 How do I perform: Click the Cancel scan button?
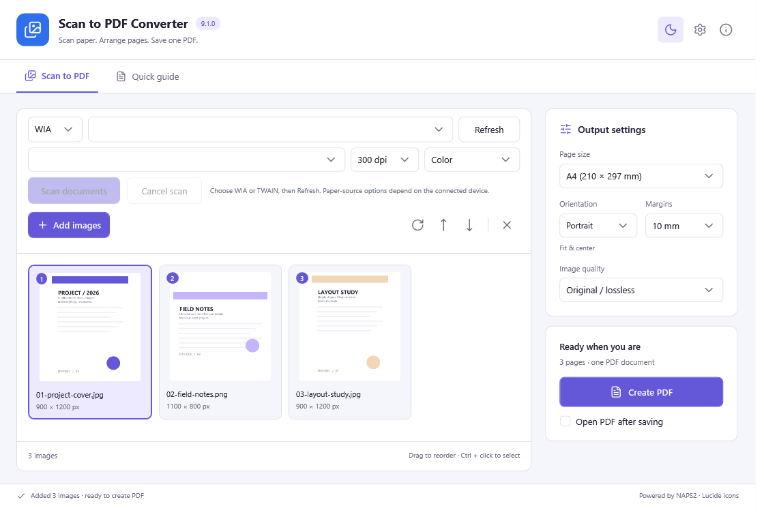click(x=164, y=191)
